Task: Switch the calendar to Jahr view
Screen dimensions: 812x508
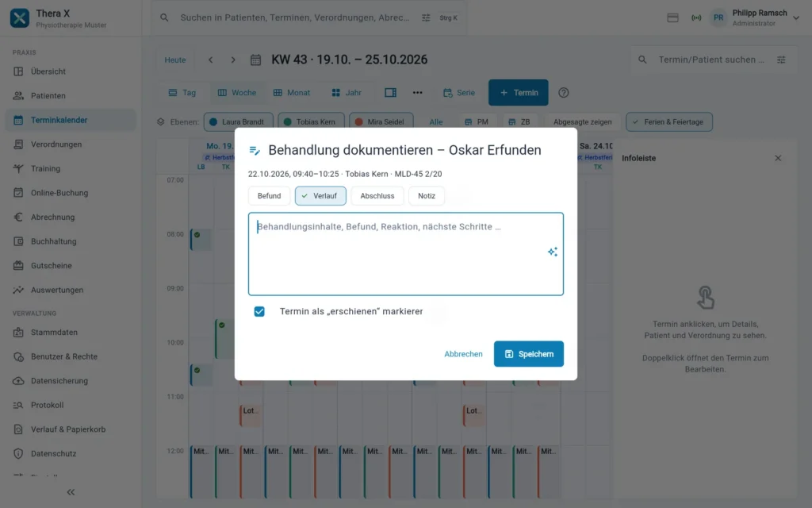Action: click(347, 93)
